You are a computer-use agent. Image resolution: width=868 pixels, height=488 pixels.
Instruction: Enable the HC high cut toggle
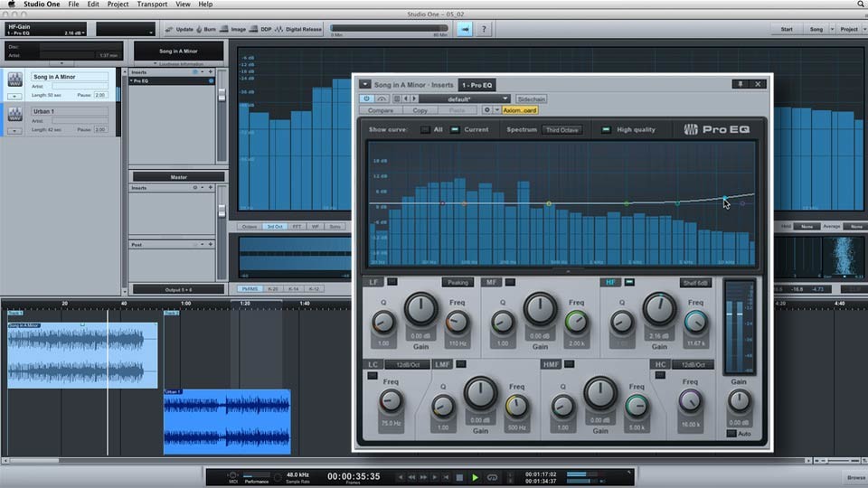(660, 375)
